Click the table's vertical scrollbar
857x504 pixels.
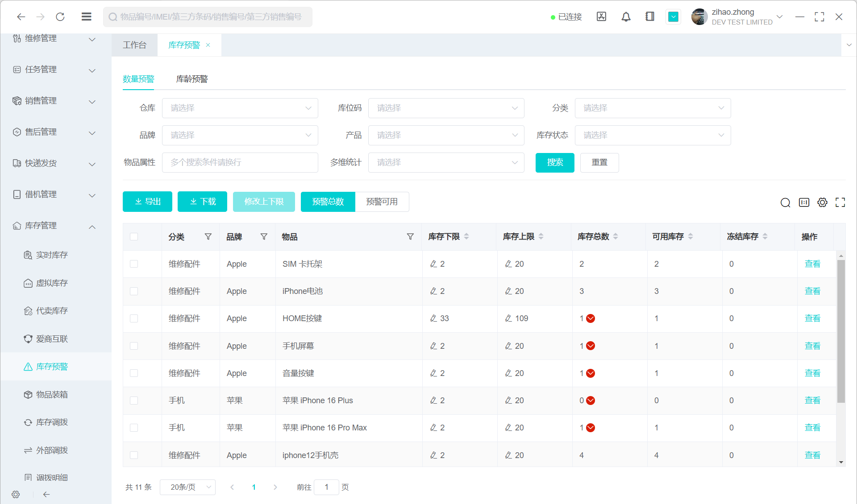841,331
